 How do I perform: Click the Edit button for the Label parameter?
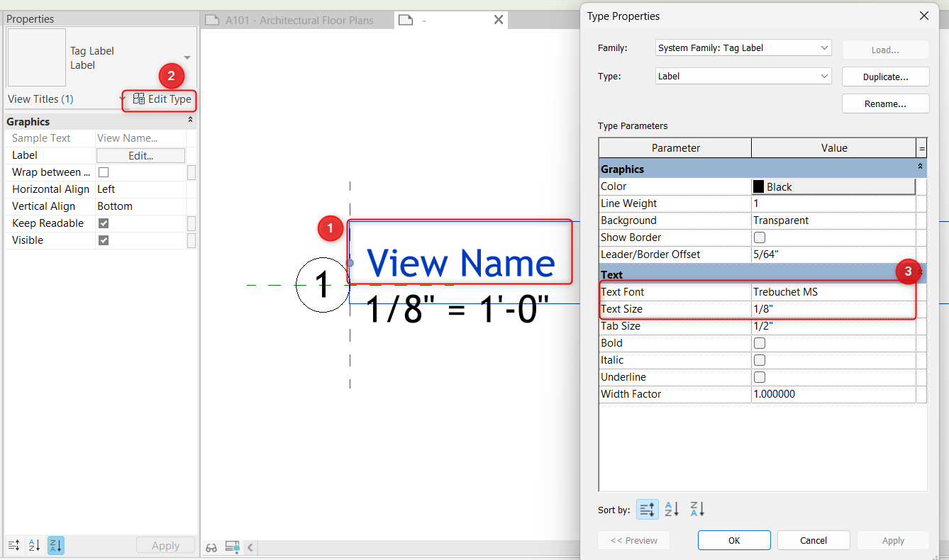click(140, 155)
